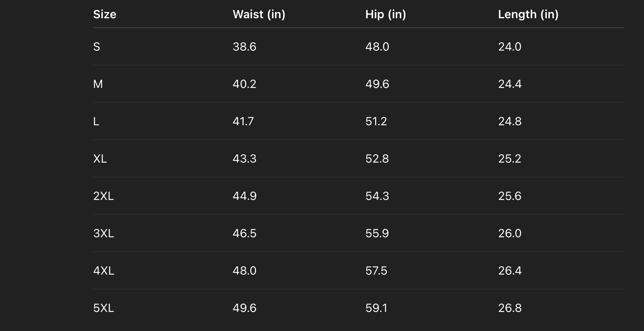Select the 2XL size row label
The height and width of the screenshot is (331, 644).
pyautogui.click(x=103, y=196)
